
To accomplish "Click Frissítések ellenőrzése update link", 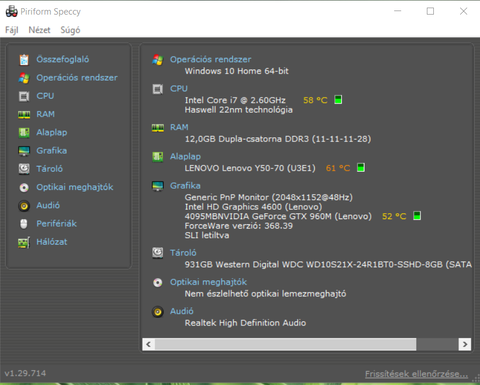I will click(417, 374).
